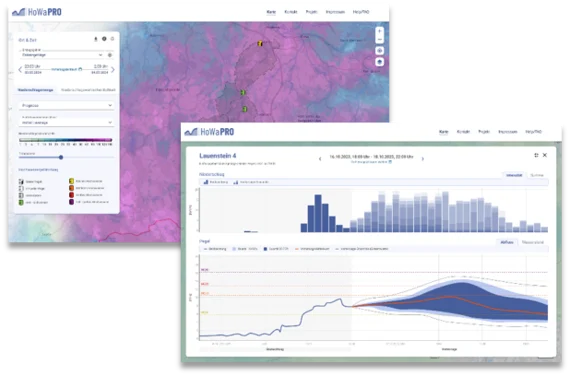Go to previous period in Lauenstein 4 dialog
Screen dimensions: 570x376
(x=320, y=159)
